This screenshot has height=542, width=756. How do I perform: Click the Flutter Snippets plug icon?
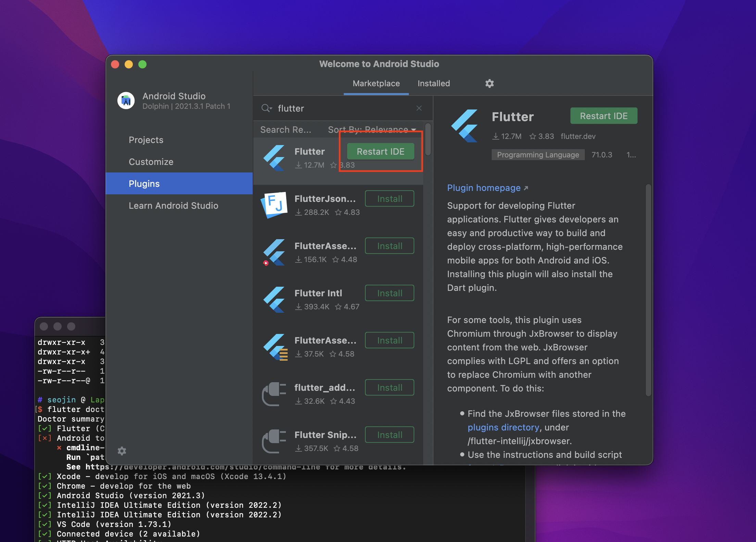point(274,441)
